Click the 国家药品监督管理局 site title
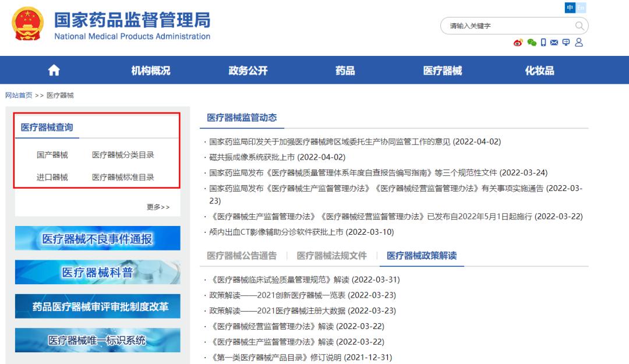This screenshot has height=364, width=629. (x=132, y=20)
